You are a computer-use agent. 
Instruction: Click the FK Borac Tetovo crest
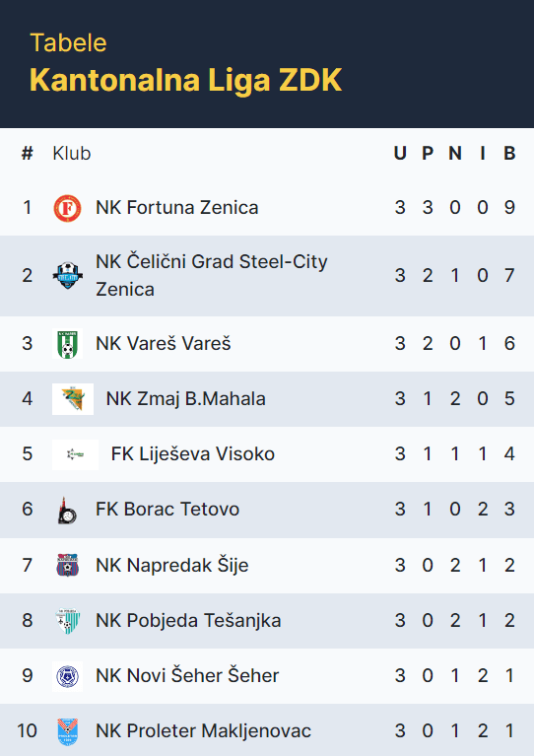tap(67, 510)
